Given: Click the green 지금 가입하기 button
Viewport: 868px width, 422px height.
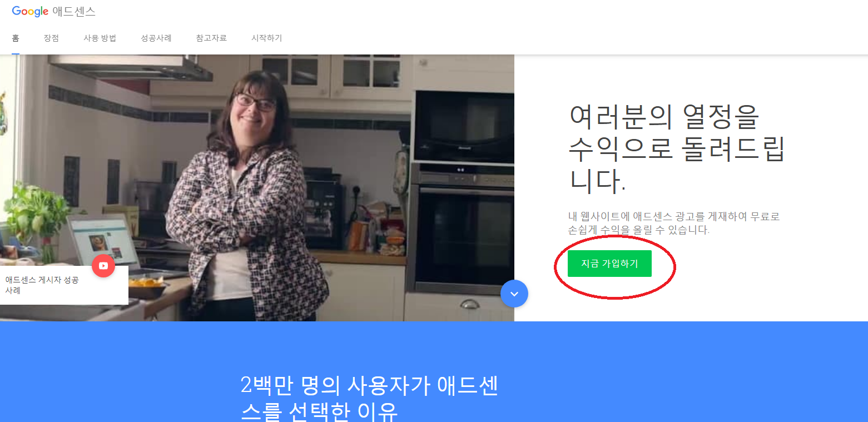Looking at the screenshot, I should [609, 264].
